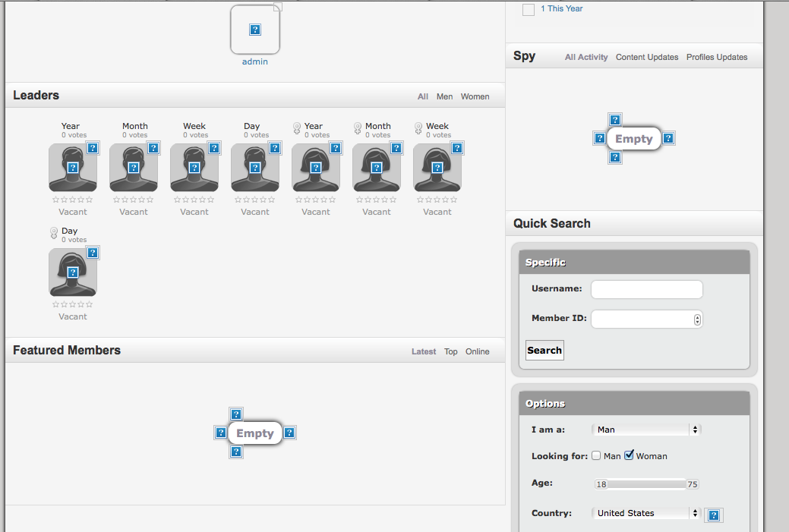Click the female Month leader avatar
This screenshot has height=532, width=789.
click(377, 168)
